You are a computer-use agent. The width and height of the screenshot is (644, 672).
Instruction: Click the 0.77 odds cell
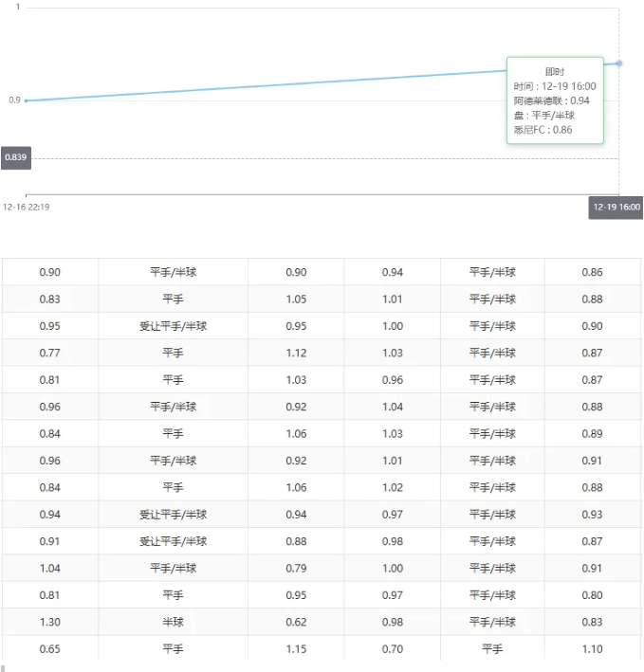(50, 353)
